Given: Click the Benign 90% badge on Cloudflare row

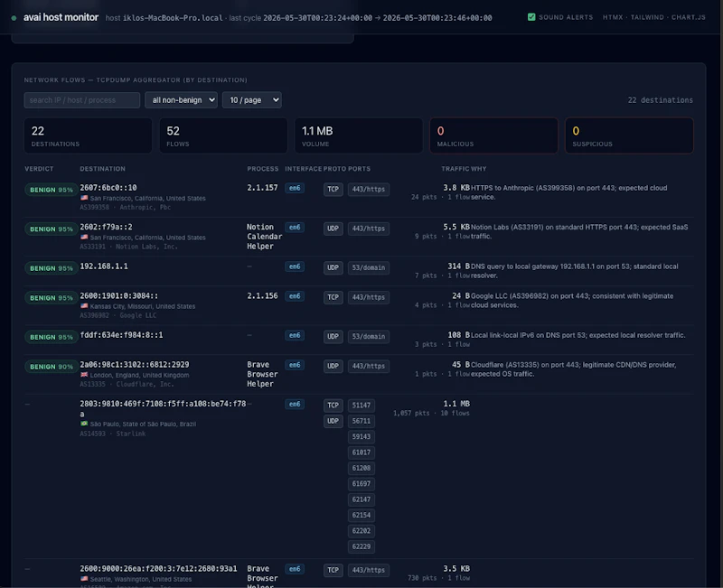Looking at the screenshot, I should tap(52, 367).
